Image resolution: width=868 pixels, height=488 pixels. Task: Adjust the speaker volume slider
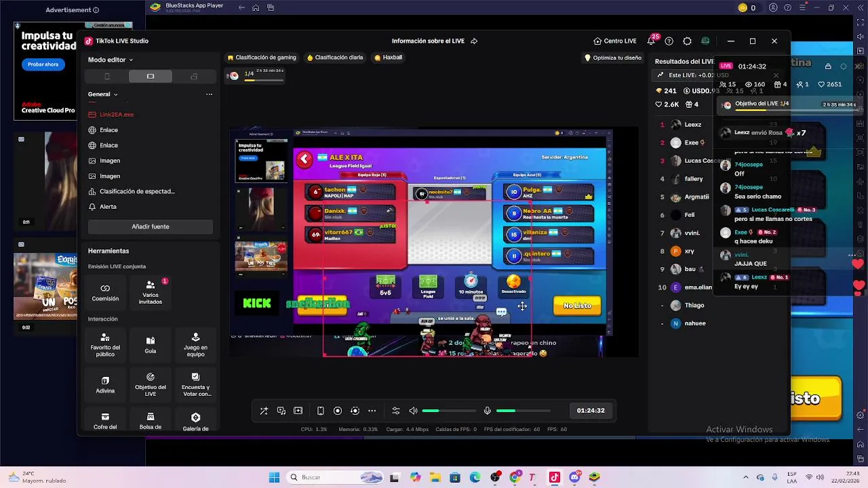point(449,411)
